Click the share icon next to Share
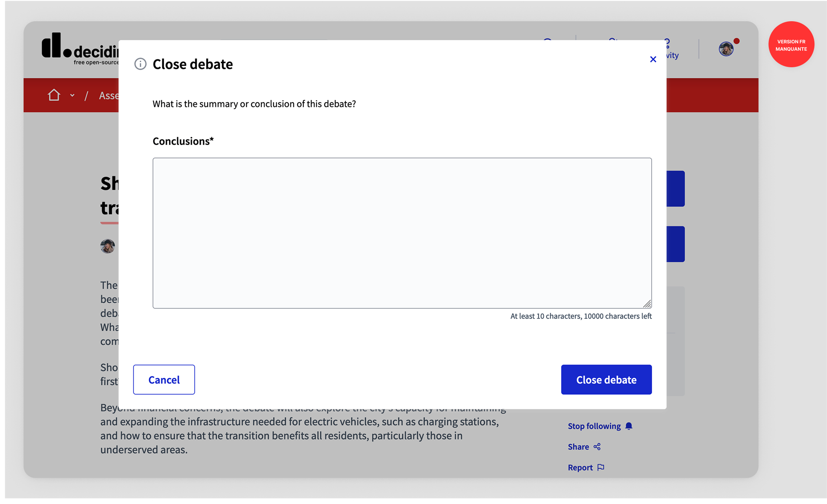Screen dimensions: 827x504 (x=597, y=447)
